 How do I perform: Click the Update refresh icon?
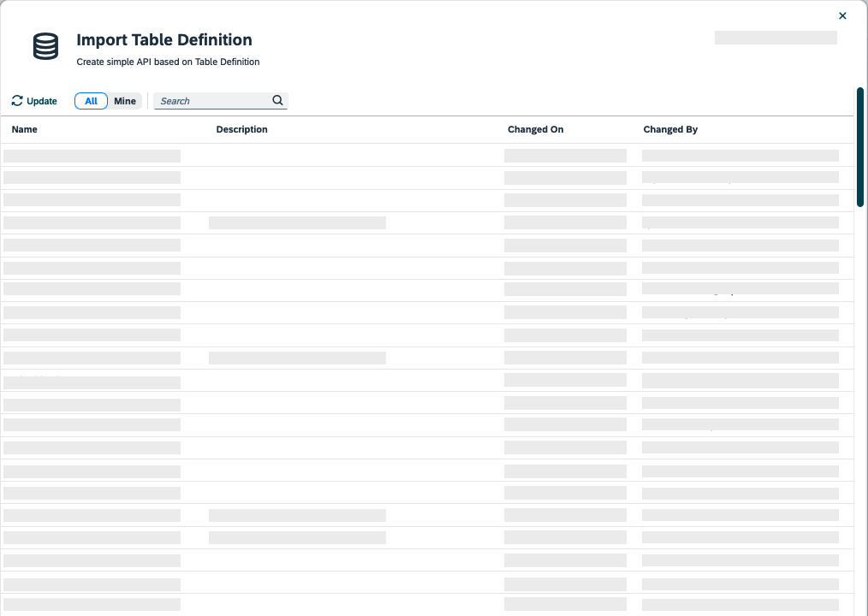click(x=15, y=100)
